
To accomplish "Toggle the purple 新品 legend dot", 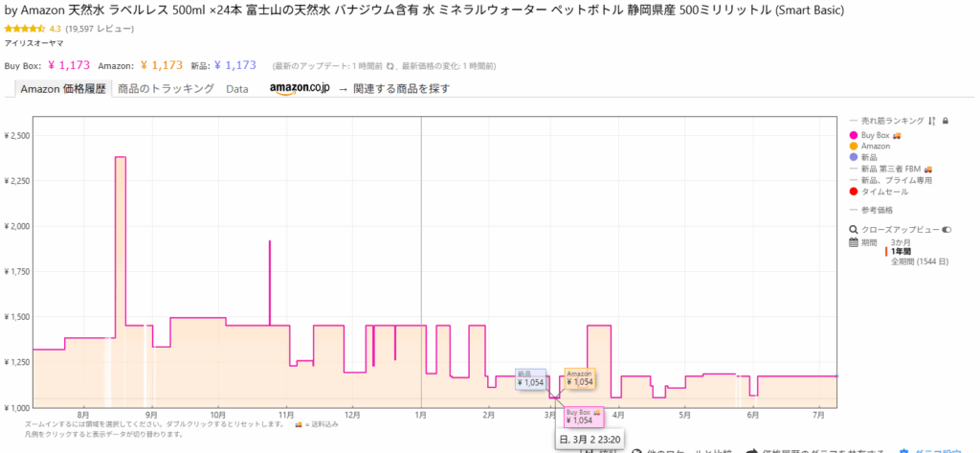I will [854, 158].
